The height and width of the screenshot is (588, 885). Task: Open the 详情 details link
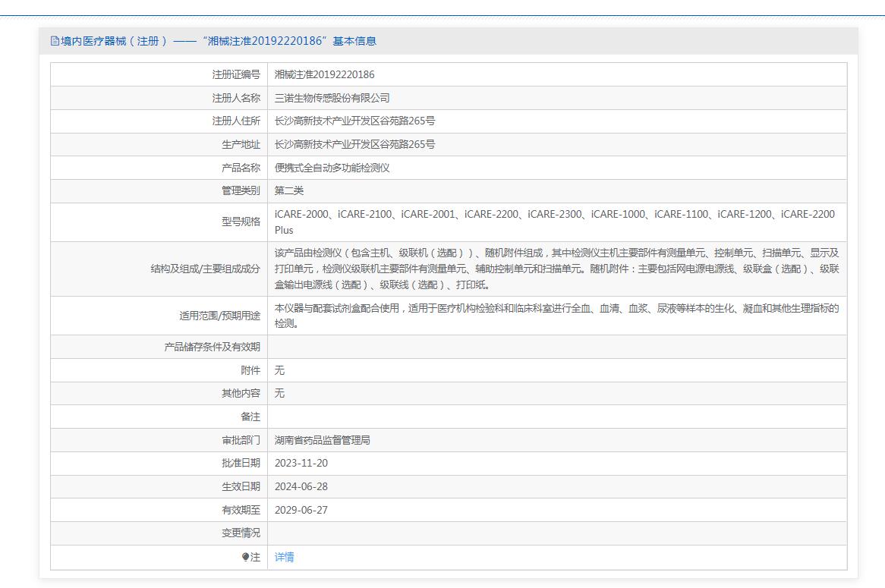click(x=284, y=557)
